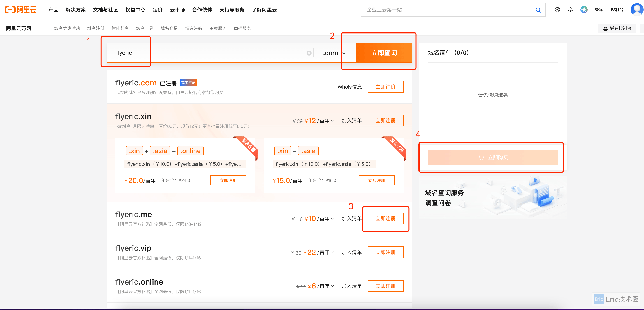Click the 完美匹配 badge

click(x=188, y=83)
